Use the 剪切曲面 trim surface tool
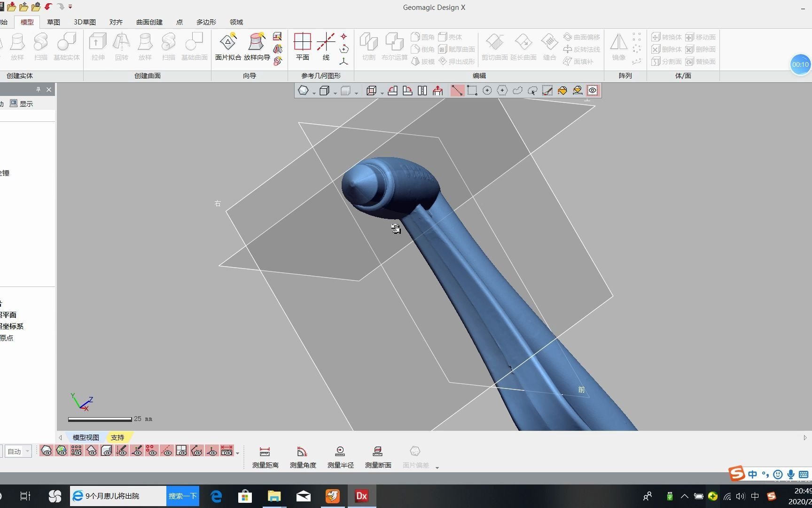Viewport: 812px width, 508px height. click(x=495, y=46)
